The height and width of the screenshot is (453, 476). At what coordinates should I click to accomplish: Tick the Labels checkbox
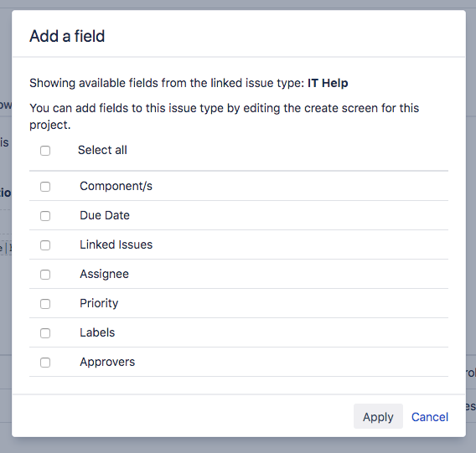[x=45, y=333]
